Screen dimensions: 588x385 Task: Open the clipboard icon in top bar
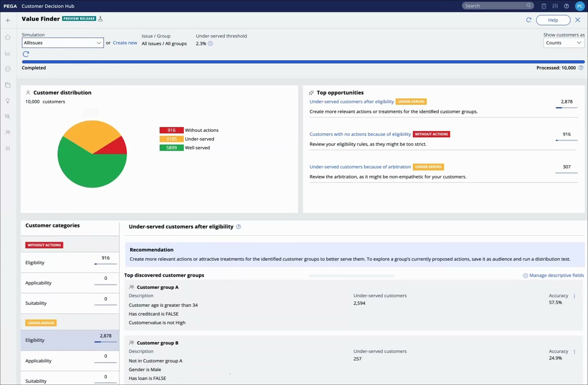[x=544, y=6]
